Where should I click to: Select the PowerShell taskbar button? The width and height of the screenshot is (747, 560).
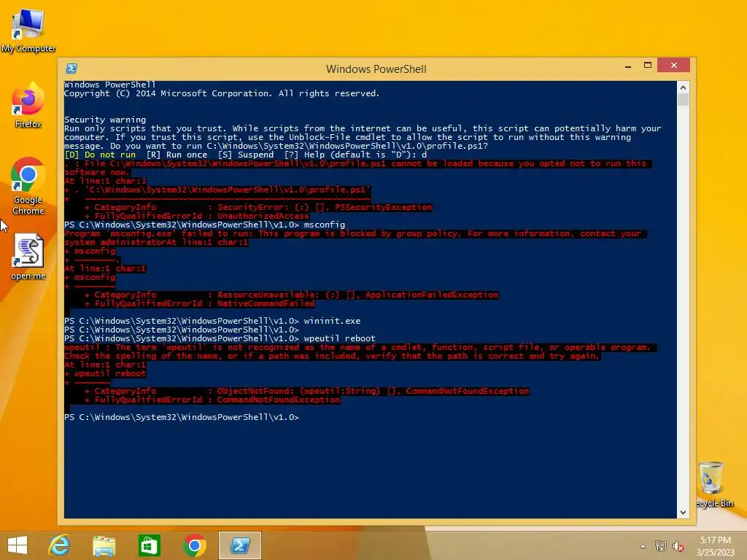pos(240,545)
